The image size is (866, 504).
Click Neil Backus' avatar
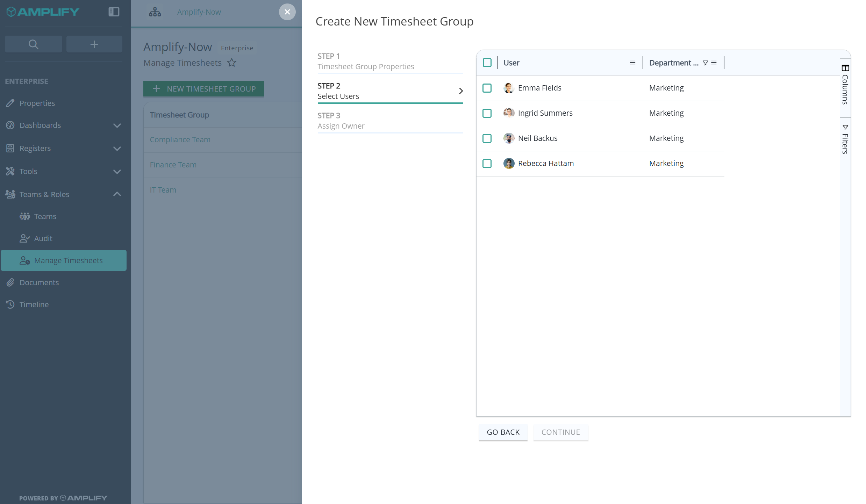pos(509,138)
